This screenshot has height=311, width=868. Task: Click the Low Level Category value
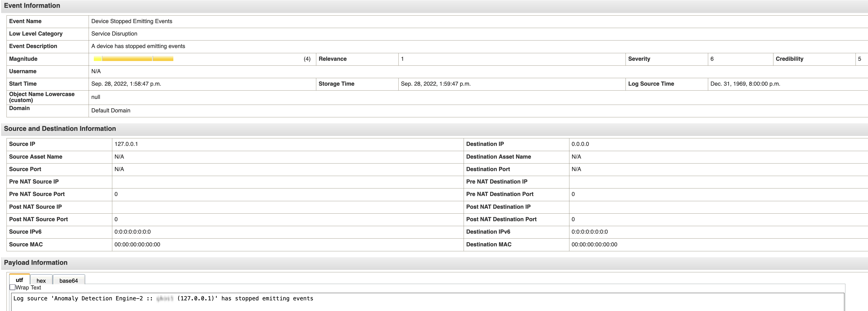114,34
